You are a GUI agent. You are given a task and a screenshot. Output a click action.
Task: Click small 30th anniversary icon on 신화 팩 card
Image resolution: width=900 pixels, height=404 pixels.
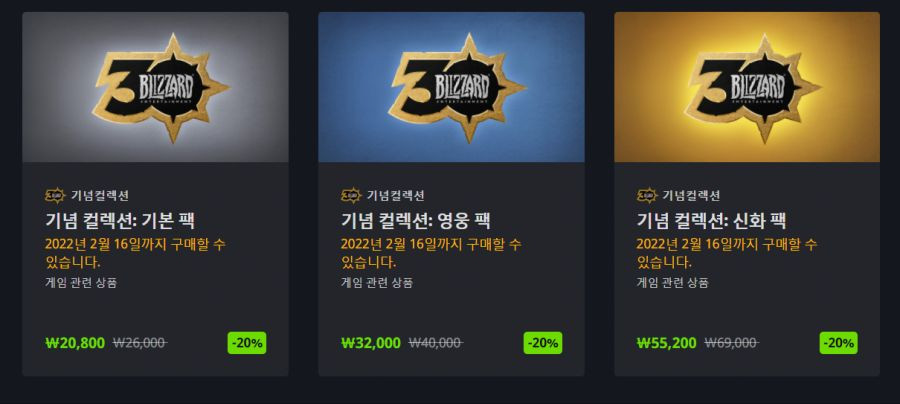click(x=647, y=196)
